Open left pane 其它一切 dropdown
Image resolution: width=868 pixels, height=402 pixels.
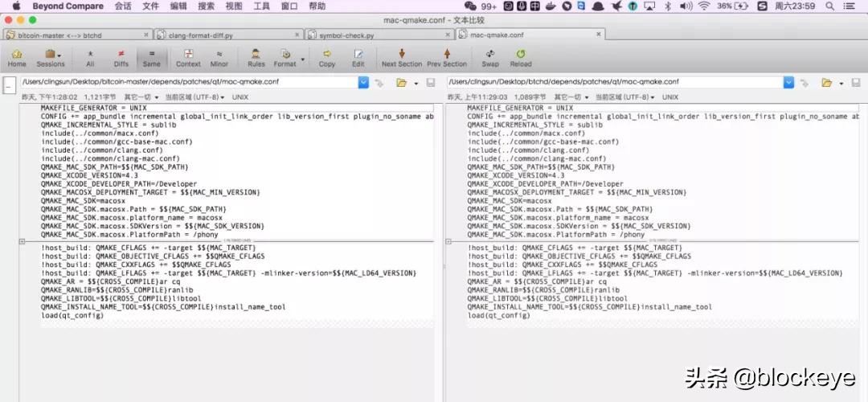pyautogui.click(x=141, y=97)
